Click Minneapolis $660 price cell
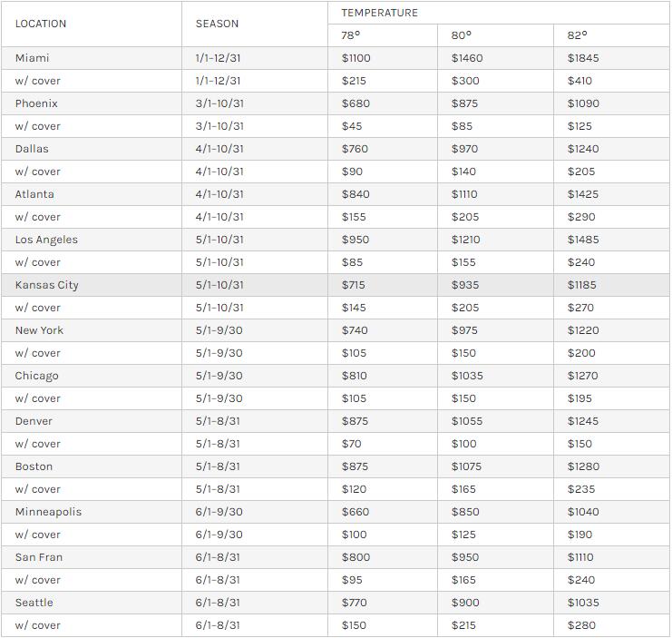Image resolution: width=672 pixels, height=638 pixels. [355, 512]
